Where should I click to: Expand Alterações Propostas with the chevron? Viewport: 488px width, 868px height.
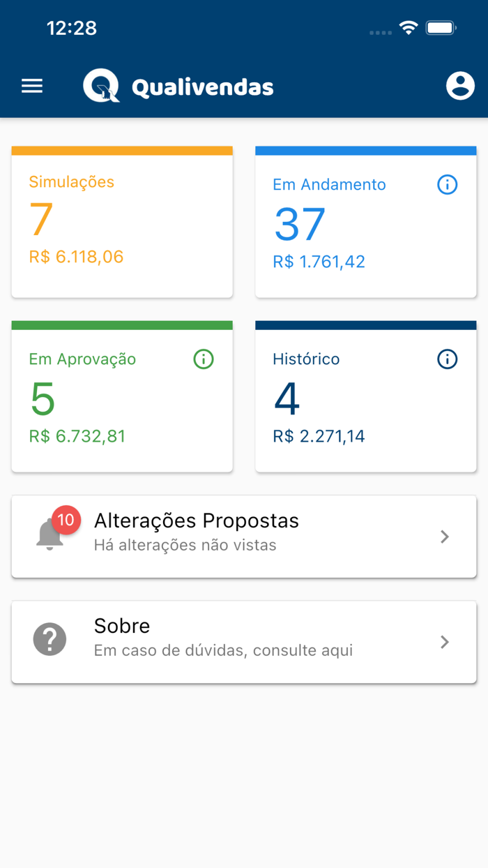pos(445,537)
